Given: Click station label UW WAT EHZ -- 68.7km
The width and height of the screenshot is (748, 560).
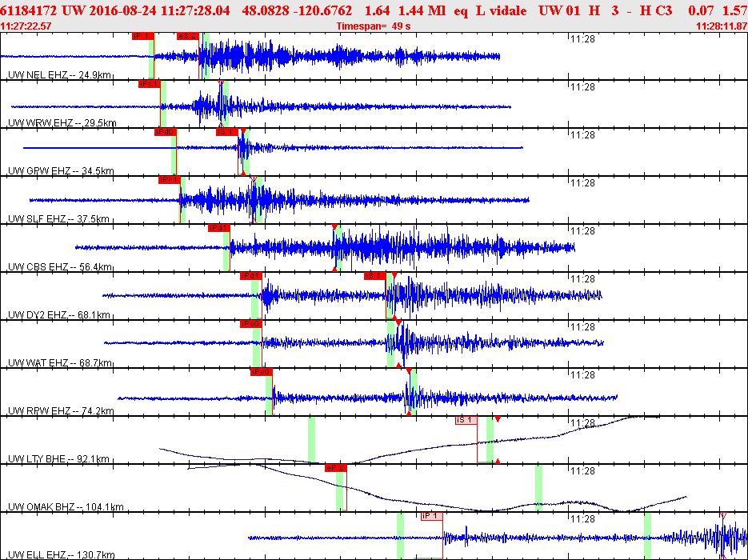Looking at the screenshot, I should coord(60,363).
